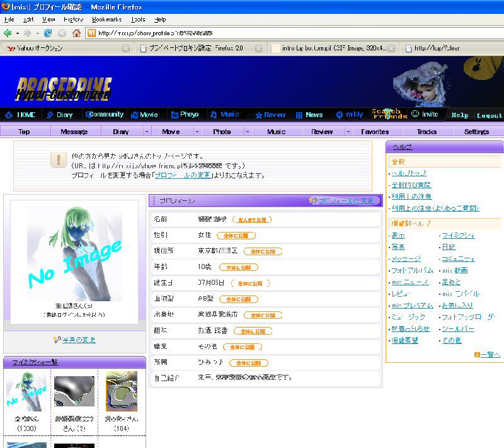Click the 足あと help link in sidebar

pos(451,282)
